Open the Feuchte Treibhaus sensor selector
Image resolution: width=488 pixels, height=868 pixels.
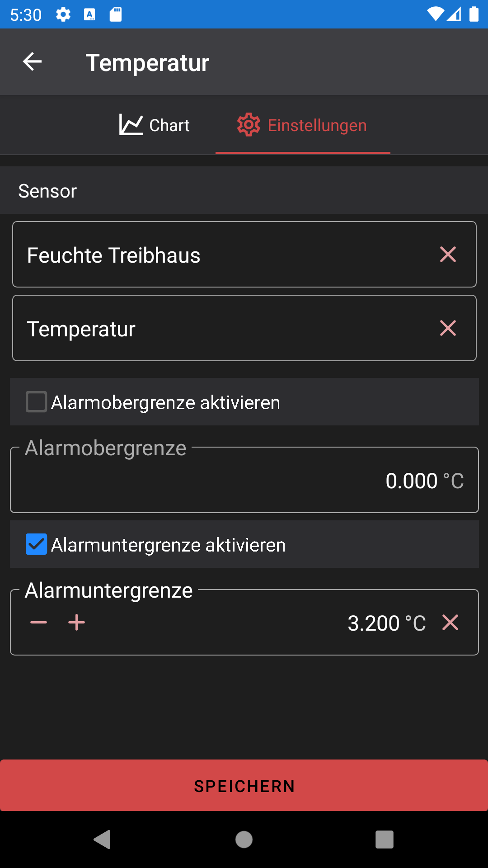(x=244, y=255)
